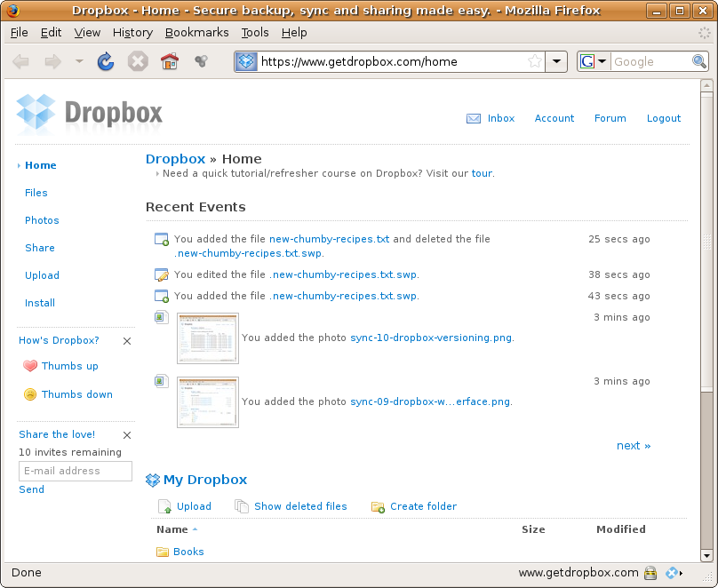
Task: Dismiss the How's Dropbox panel
Action: [x=127, y=341]
